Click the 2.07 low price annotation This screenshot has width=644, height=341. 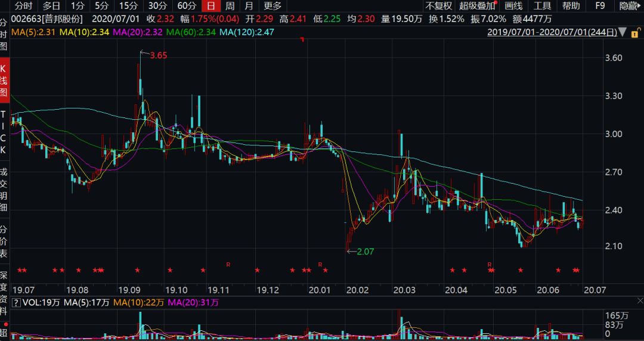coord(365,252)
